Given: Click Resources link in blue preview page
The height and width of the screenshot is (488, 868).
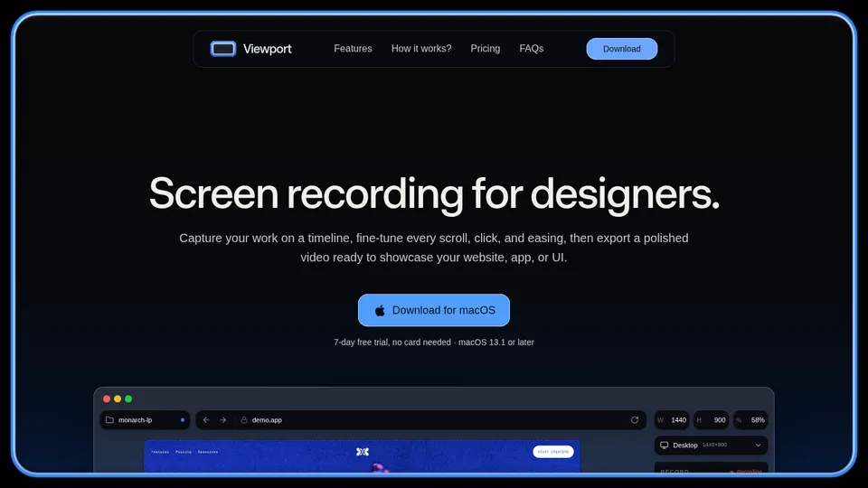Looking at the screenshot, I should click(x=208, y=452).
